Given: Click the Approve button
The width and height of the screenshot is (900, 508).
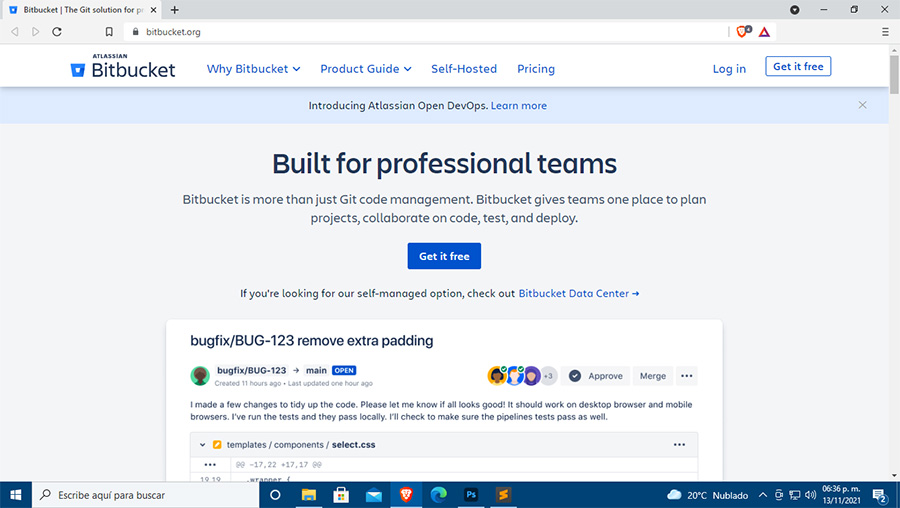Looking at the screenshot, I should (595, 376).
